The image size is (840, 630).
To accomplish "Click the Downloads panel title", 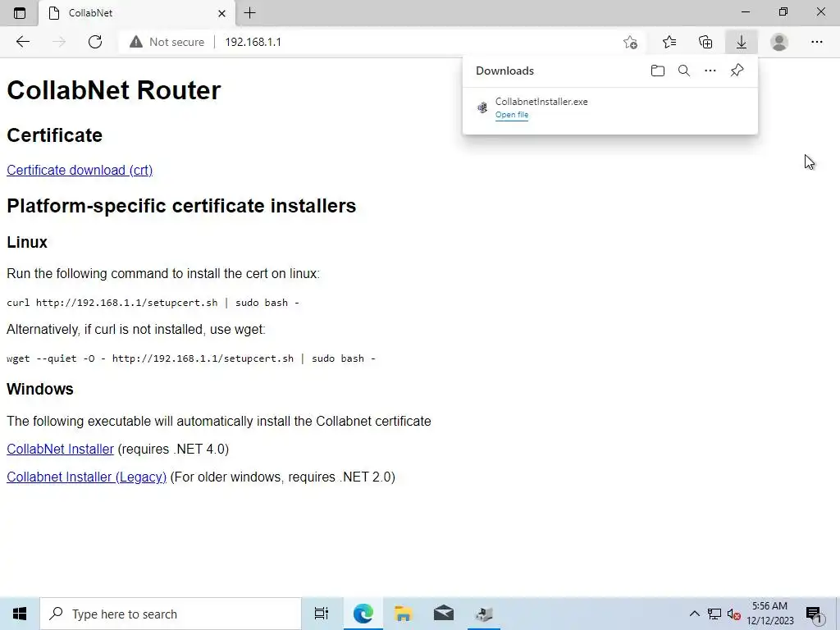I will pos(504,71).
